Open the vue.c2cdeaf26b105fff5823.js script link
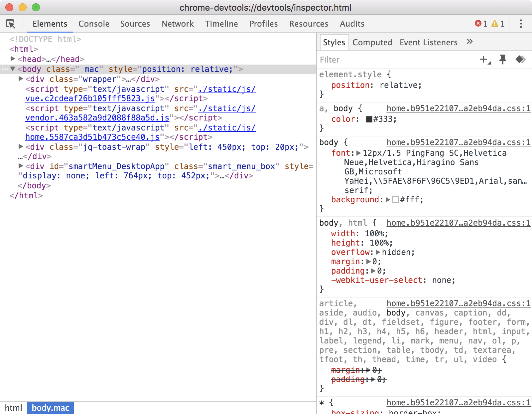The image size is (532, 414). (x=90, y=99)
